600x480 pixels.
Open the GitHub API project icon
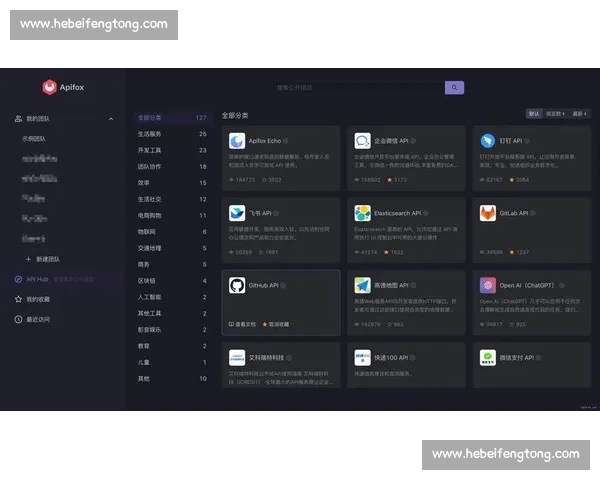(x=237, y=285)
